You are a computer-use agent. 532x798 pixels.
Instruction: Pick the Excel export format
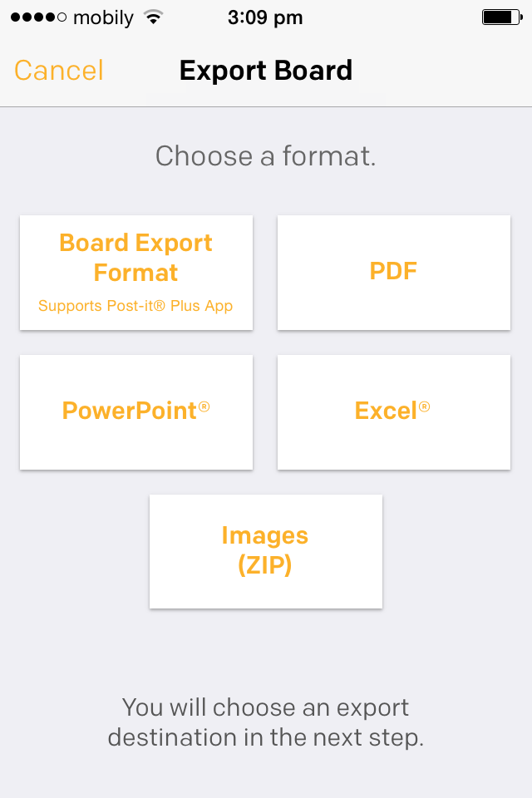point(393,411)
